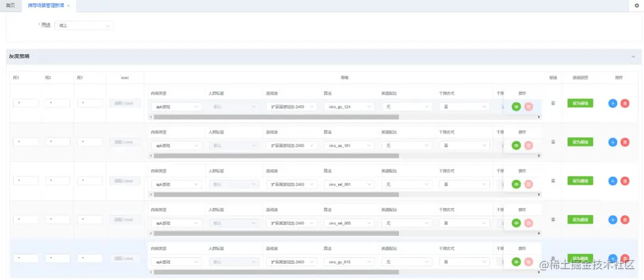Image resolution: width=644 pixels, height=280 pixels.
Task: Open the 算法 dropdown showing vivo_gc_124
Action: pos(349,106)
